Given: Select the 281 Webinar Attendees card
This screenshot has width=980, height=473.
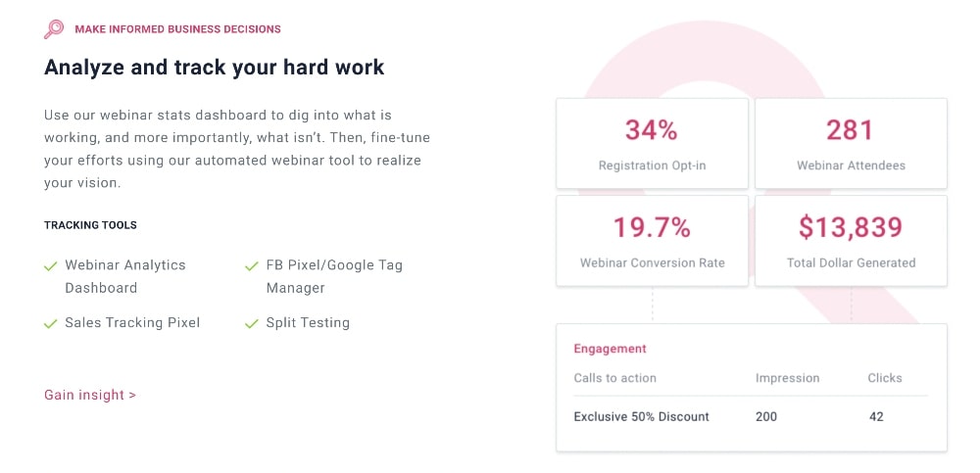Looking at the screenshot, I should 851,143.
